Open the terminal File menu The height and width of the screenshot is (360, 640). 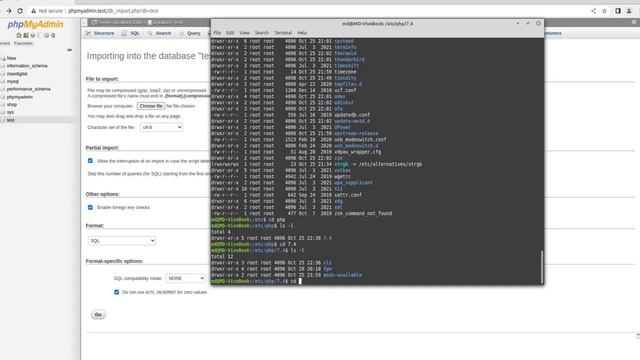pyautogui.click(x=217, y=33)
